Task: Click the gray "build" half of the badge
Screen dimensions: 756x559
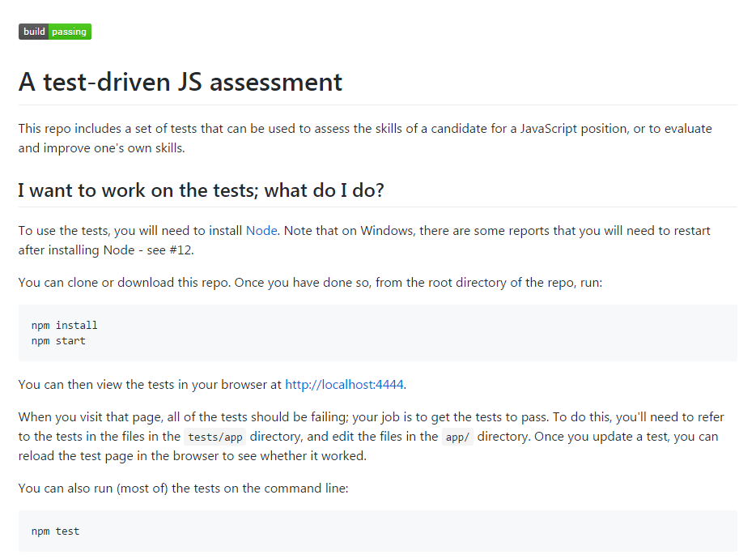Action: [x=34, y=32]
